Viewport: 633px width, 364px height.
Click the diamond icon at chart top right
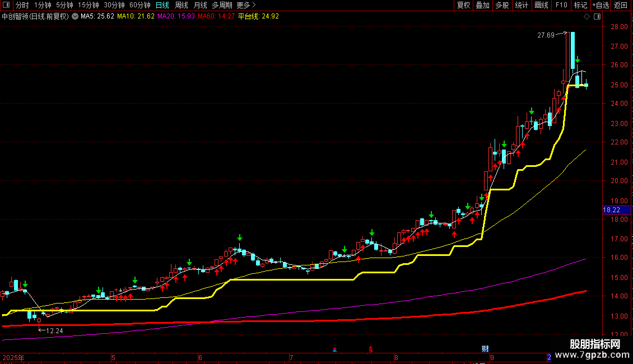click(x=587, y=17)
